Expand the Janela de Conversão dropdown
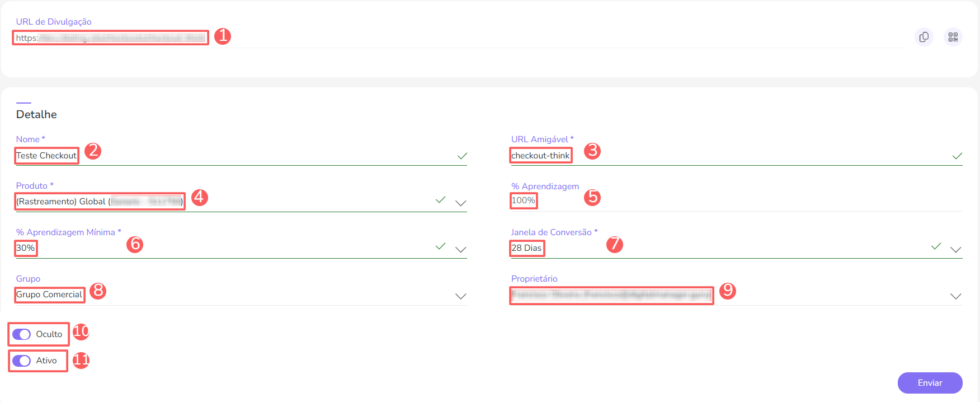980x402 pixels. [x=957, y=250]
